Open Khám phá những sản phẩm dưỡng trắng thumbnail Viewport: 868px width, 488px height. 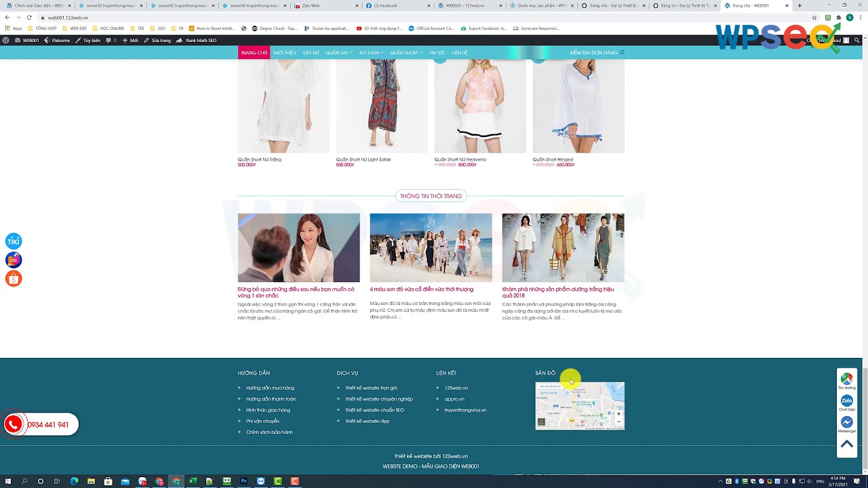[563, 247]
